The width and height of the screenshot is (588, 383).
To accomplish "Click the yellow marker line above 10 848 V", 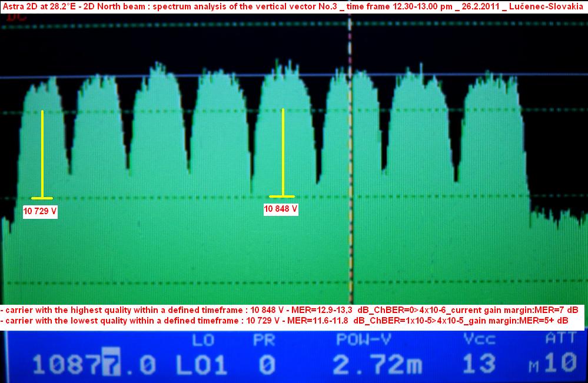I will pyautogui.click(x=283, y=151).
